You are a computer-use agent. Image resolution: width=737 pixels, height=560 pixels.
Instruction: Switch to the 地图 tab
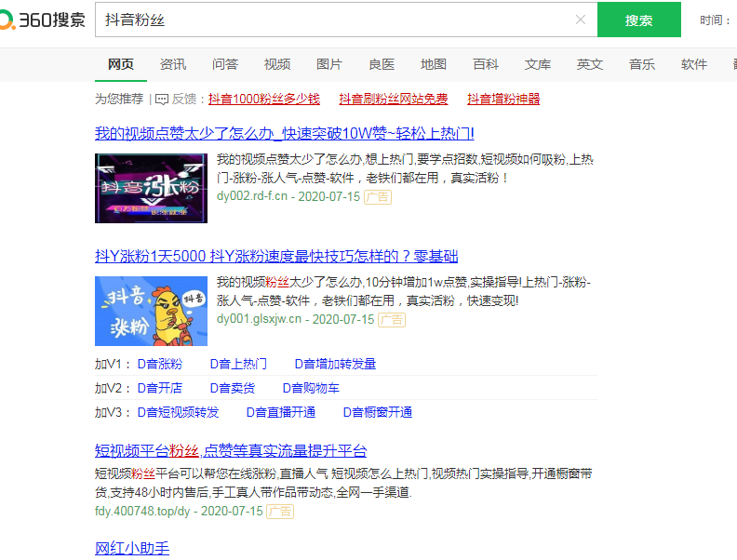pos(434,64)
